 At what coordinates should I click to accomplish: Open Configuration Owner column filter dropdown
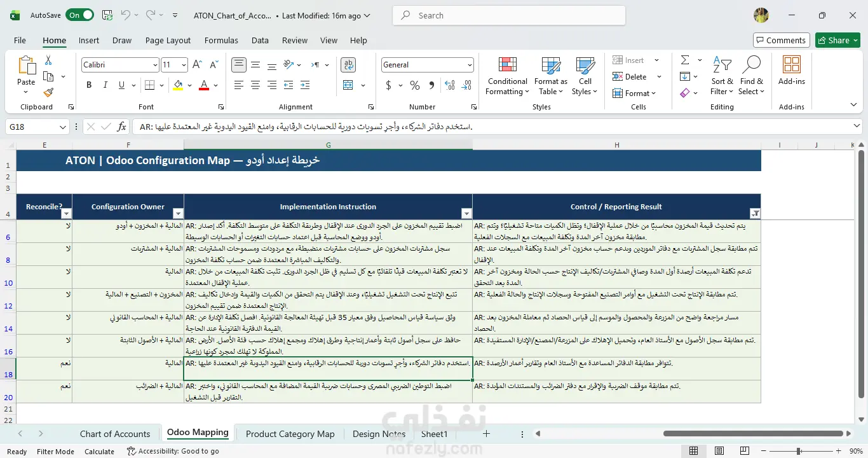178,214
